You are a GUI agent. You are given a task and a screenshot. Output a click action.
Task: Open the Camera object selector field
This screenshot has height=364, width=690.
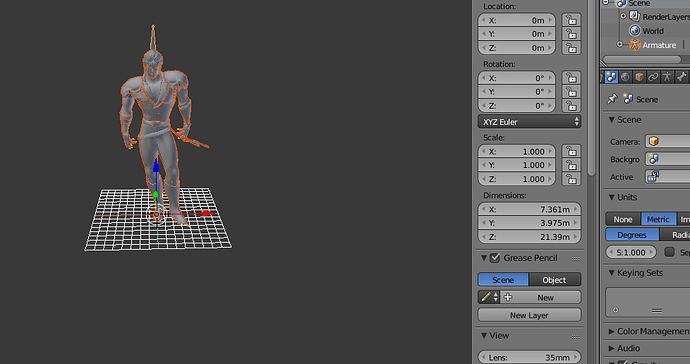668,141
